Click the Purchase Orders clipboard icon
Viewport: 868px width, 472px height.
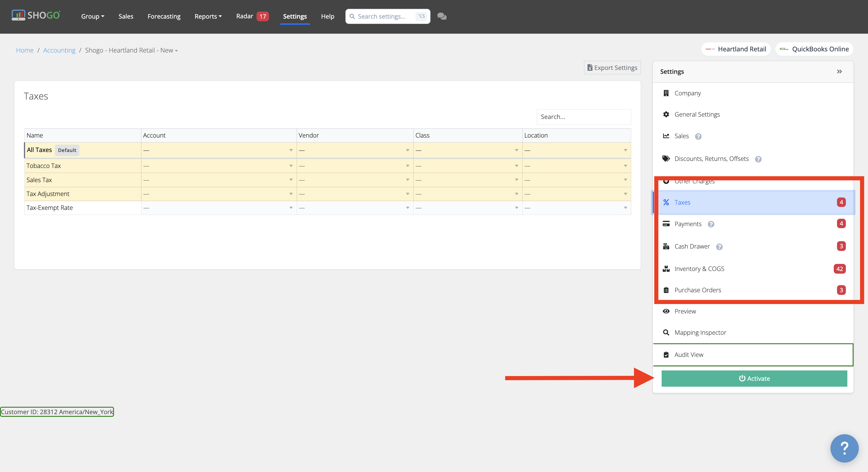click(x=666, y=290)
